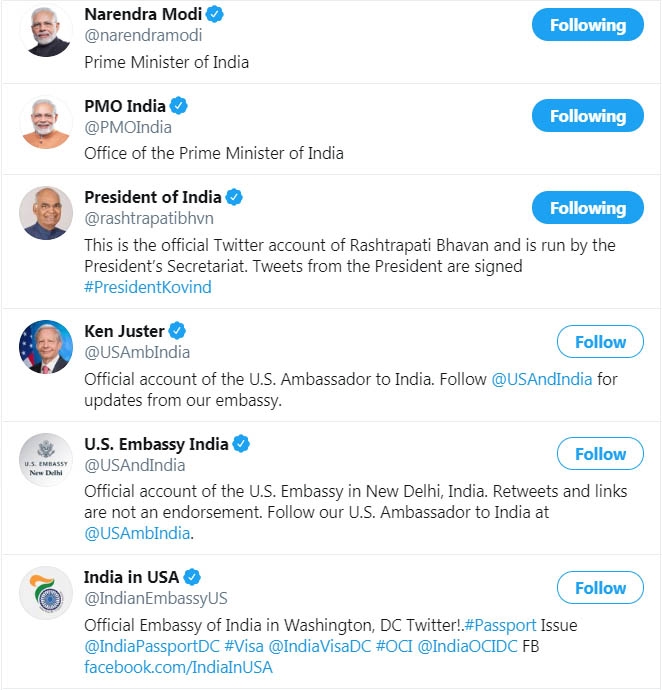Toggle Following button for PMO India
This screenshot has height=690, width=662.
pos(587,116)
